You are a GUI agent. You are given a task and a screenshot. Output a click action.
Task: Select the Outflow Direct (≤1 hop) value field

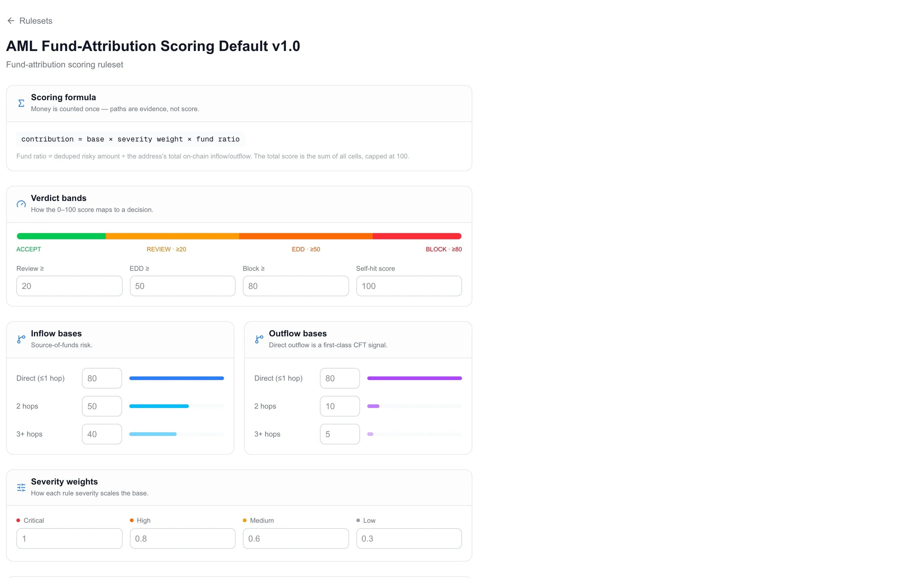340,378
